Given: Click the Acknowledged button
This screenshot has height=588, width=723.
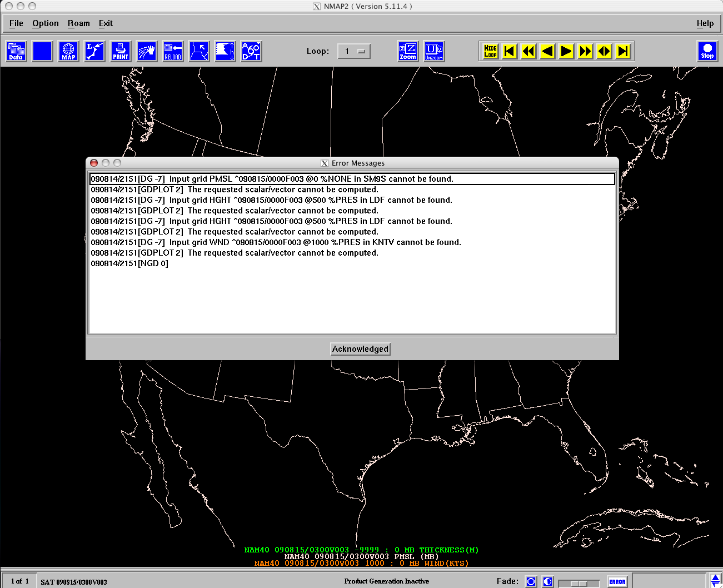Looking at the screenshot, I should (x=360, y=349).
